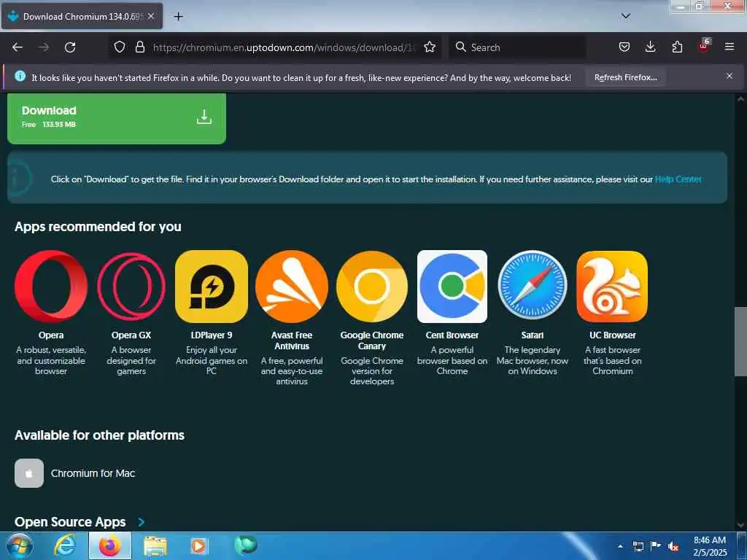
Task: Open the Firefox downloads panel icon
Action: pos(650,47)
